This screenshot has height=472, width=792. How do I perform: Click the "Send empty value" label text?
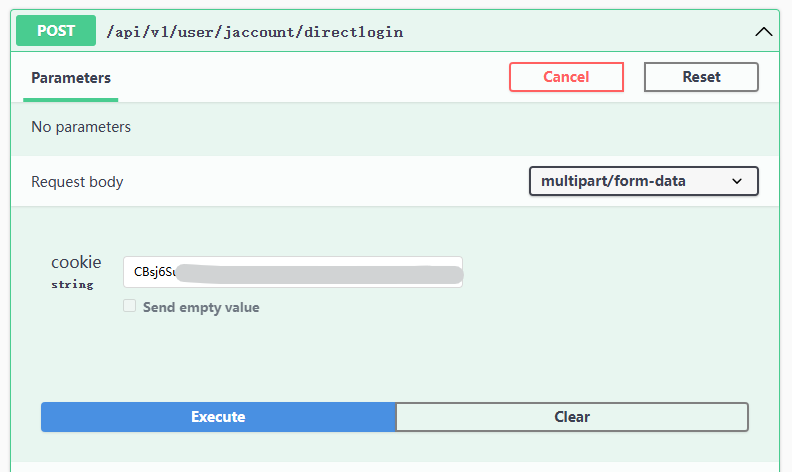201,307
